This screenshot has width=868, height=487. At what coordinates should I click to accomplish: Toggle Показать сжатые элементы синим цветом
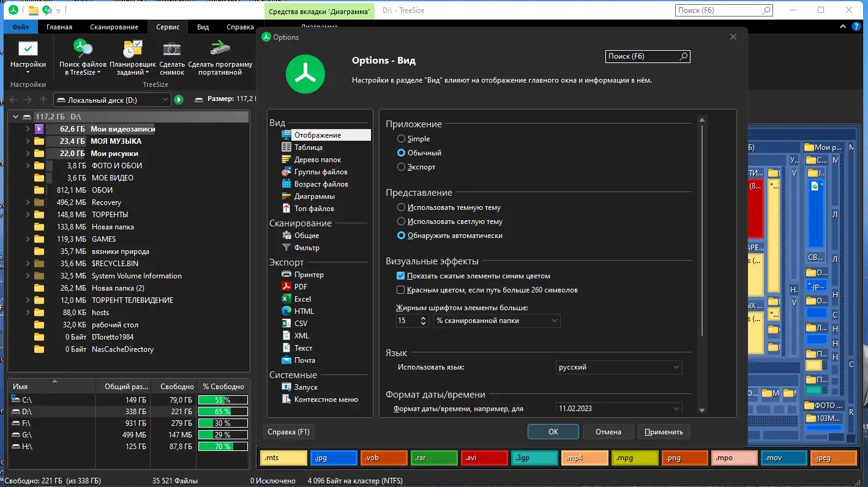(x=401, y=276)
